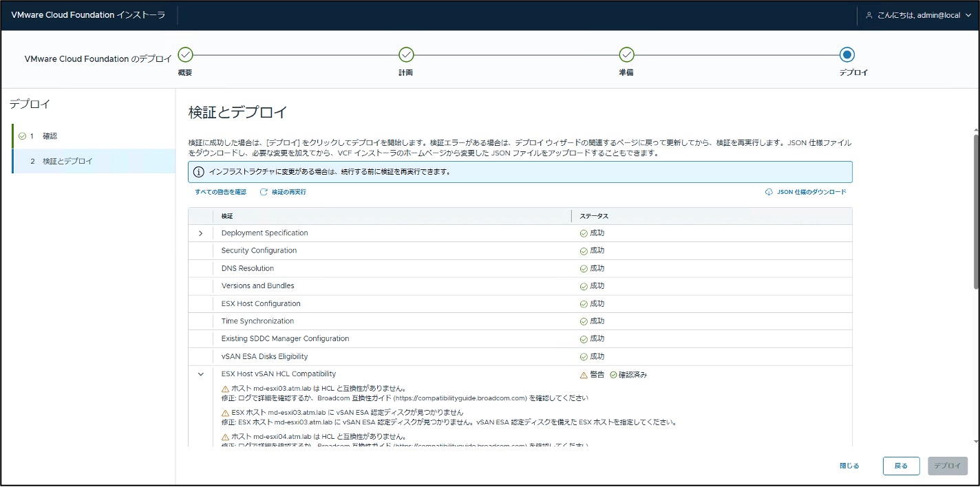The width and height of the screenshot is (980, 487).
Task: Click the デプロイ button at bottom
Action: (948, 466)
